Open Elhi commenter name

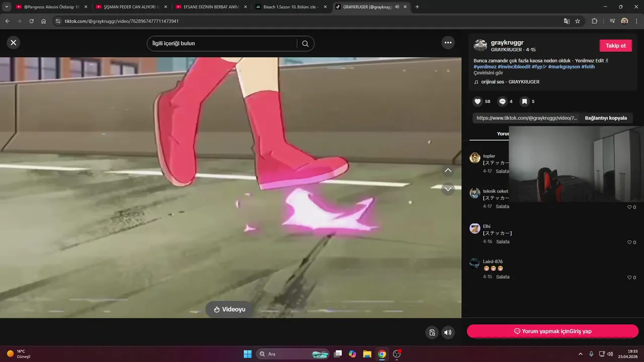pyautogui.click(x=487, y=226)
